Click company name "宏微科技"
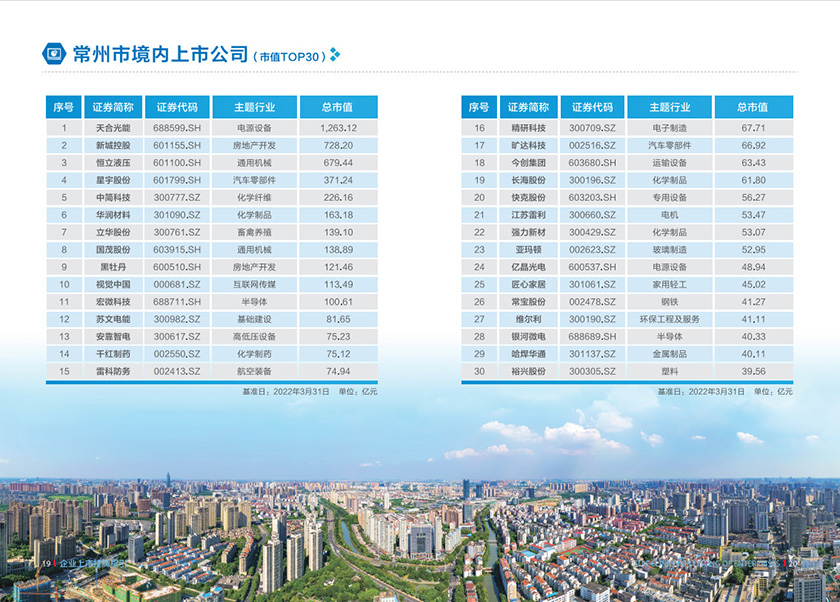 (113, 302)
